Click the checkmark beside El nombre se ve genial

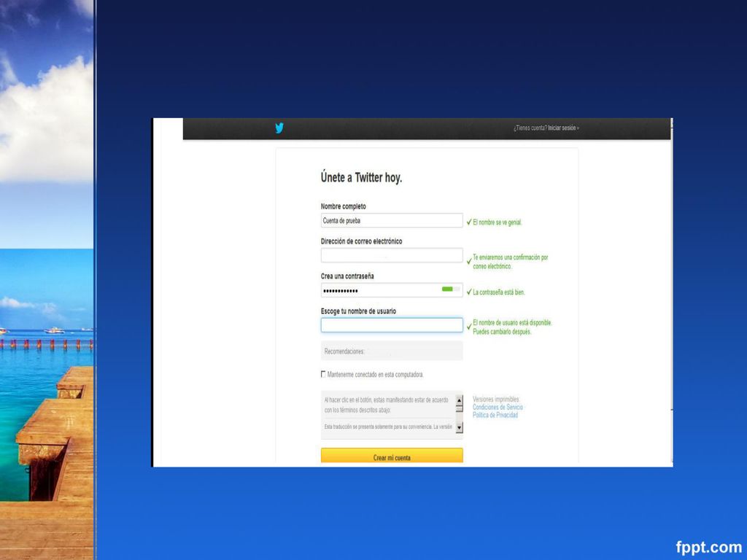(x=469, y=222)
